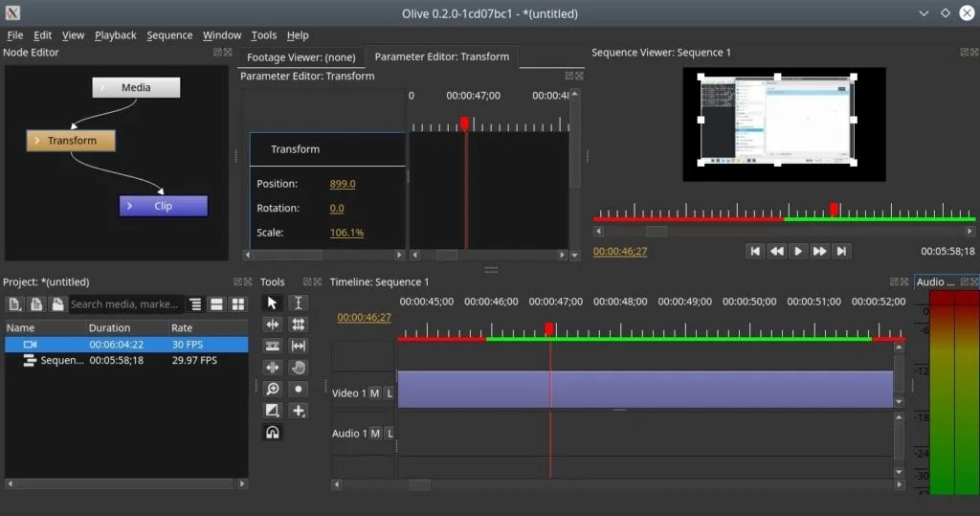The width and height of the screenshot is (980, 516).
Task: Click the Search media input field
Action: tap(124, 304)
